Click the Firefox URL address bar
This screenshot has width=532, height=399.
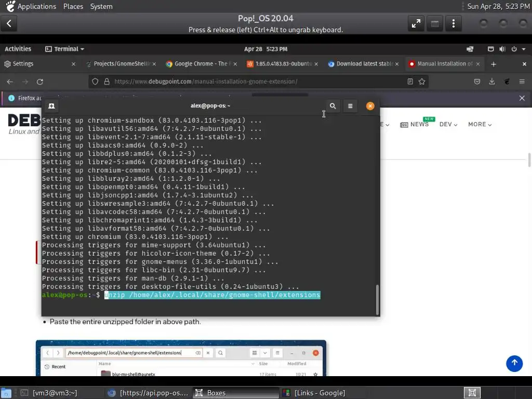click(258, 82)
